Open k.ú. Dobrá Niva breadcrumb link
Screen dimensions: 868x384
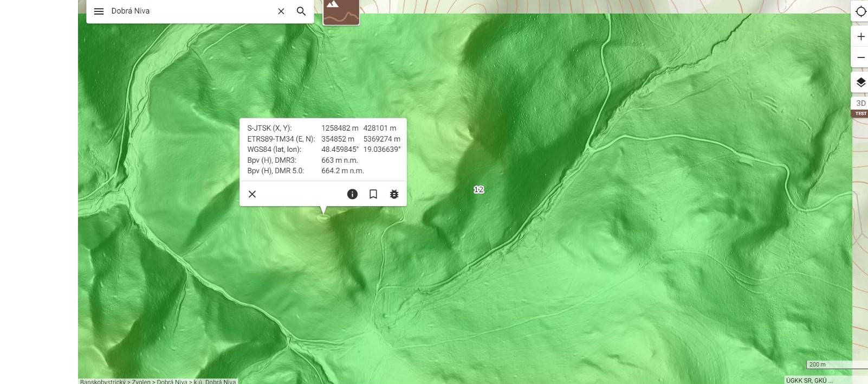[x=215, y=382]
